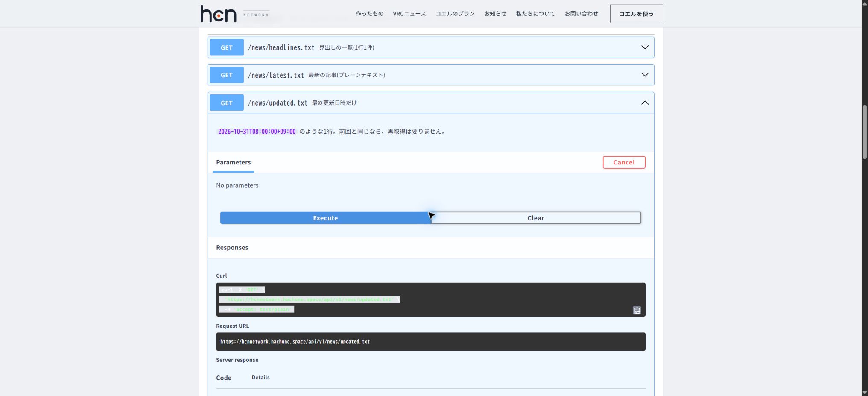Image resolution: width=868 pixels, height=396 pixels.
Task: Open お問い合わせ contact page
Action: 581,14
